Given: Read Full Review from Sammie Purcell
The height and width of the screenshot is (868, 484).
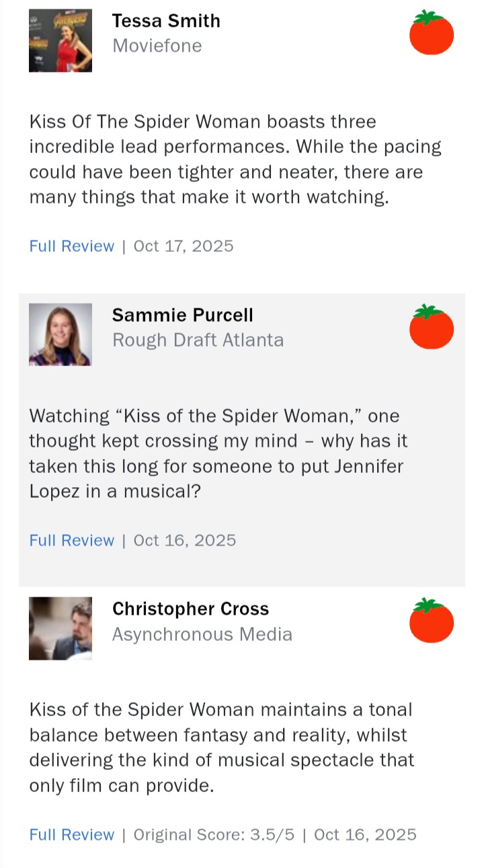Looking at the screenshot, I should [x=72, y=540].
